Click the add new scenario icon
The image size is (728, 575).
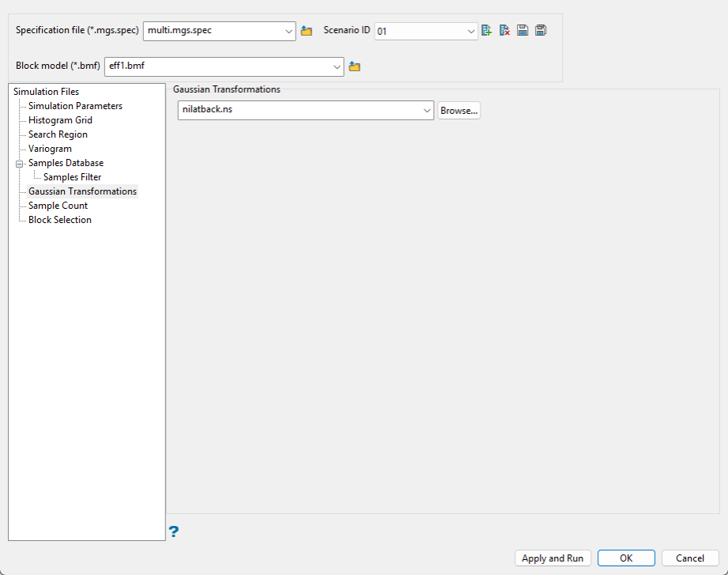[486, 31]
